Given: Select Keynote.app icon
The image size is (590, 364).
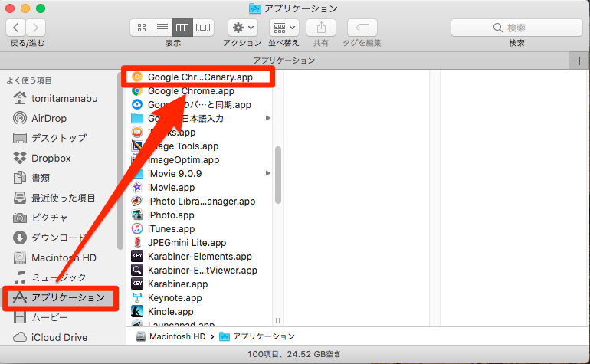Looking at the screenshot, I should 137,298.
